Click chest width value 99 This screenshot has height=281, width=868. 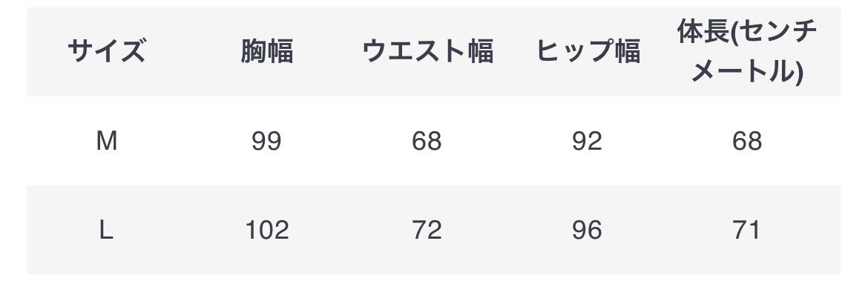click(x=266, y=142)
